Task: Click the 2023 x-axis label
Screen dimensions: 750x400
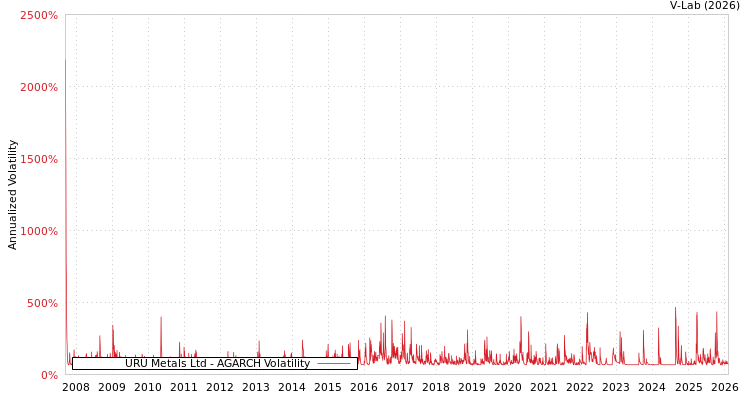Action: [616, 387]
